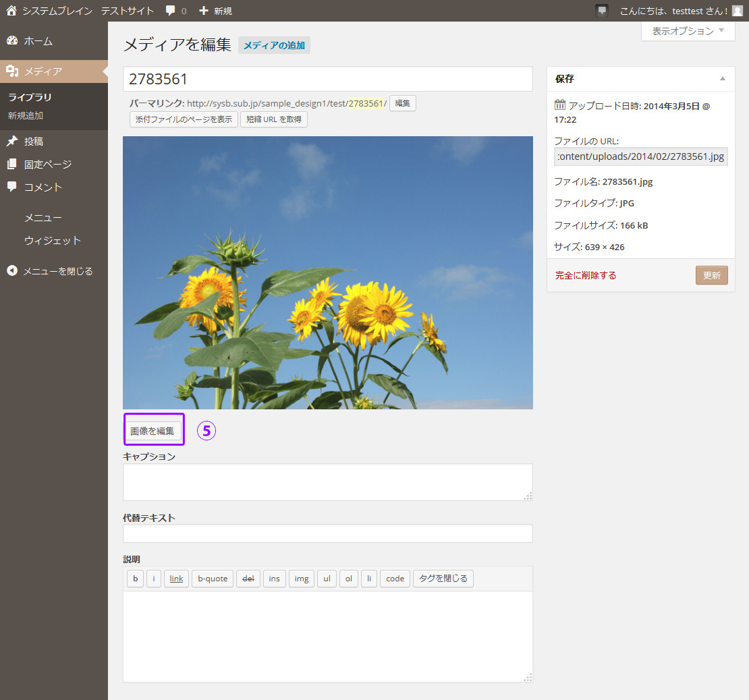The width and height of the screenshot is (749, 700).
Task: Open comments bubble icon in top bar
Action: 171,11
